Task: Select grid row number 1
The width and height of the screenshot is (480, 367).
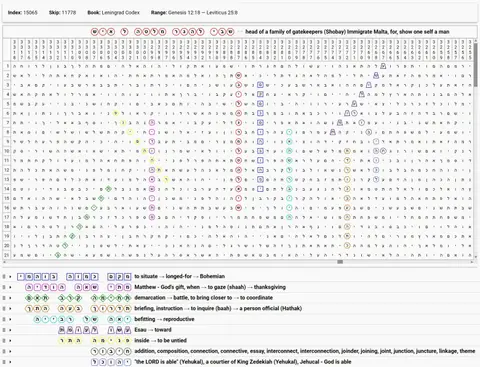Action: tap(7, 66)
